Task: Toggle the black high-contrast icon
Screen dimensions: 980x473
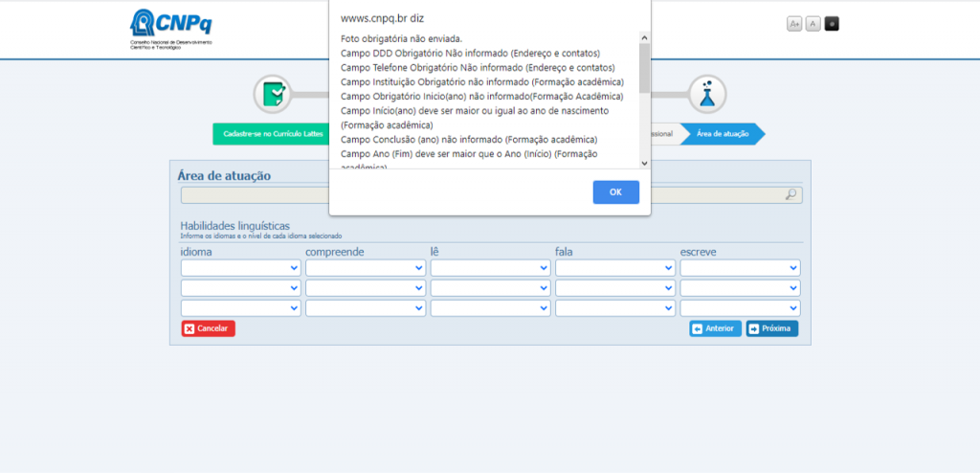Action: 832,24
